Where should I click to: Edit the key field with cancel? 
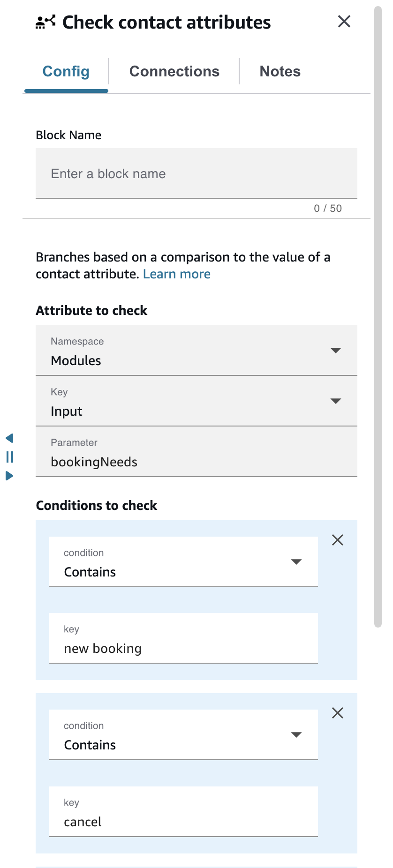tap(183, 812)
